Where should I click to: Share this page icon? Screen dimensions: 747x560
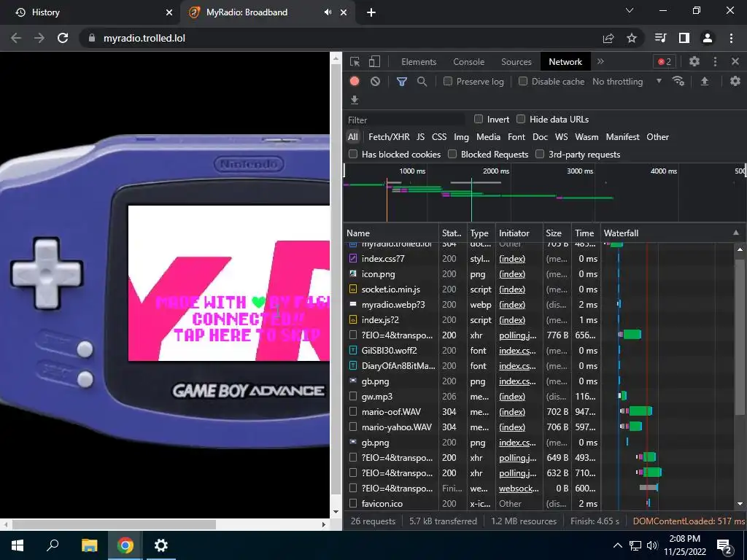608,38
